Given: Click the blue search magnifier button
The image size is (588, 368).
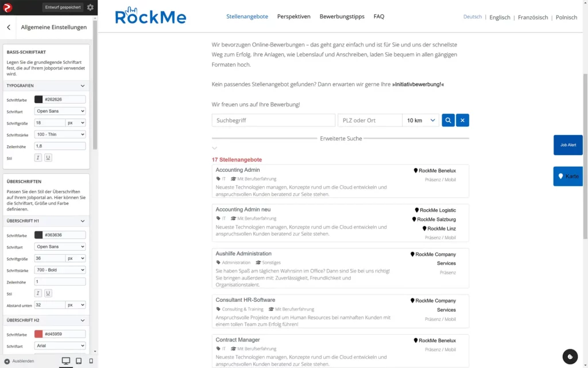Looking at the screenshot, I should (448, 120).
